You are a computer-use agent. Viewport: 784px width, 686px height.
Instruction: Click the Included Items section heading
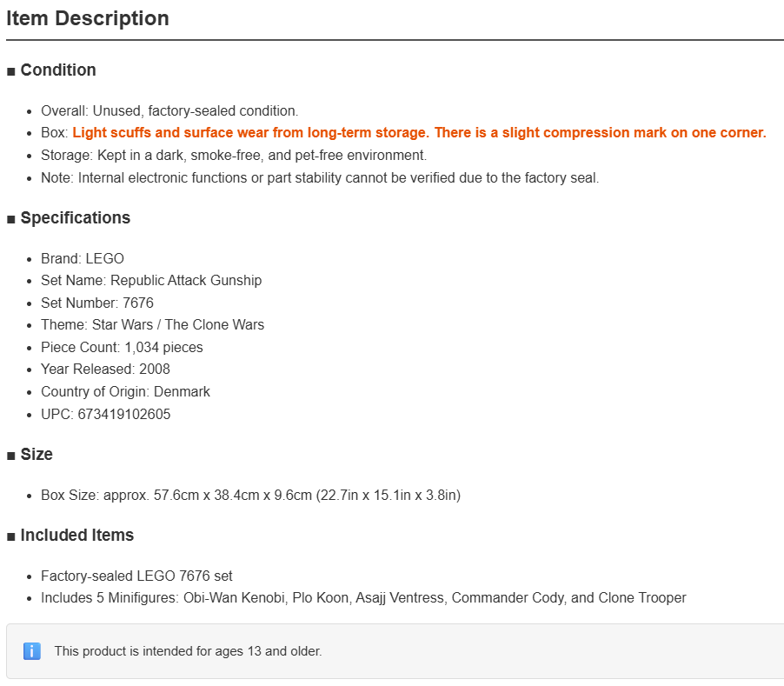click(x=77, y=535)
